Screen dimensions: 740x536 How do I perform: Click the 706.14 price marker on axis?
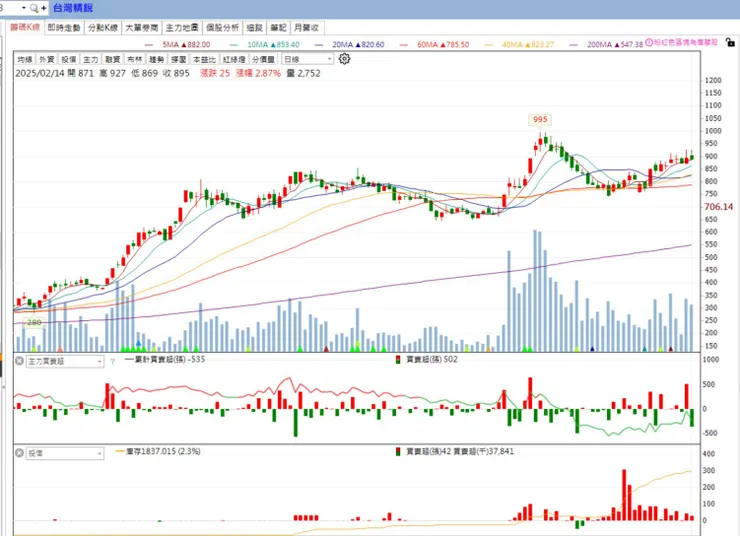tap(718, 207)
